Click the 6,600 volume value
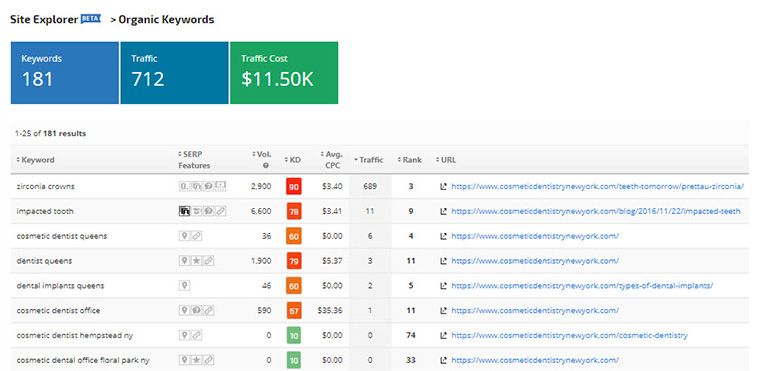The height and width of the screenshot is (371, 757). coord(261,211)
